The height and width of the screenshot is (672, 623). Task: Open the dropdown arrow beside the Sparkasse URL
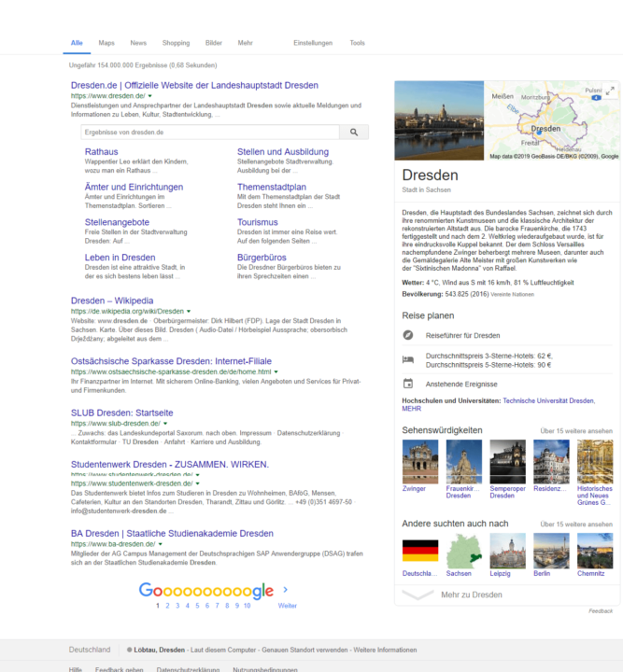(x=276, y=371)
